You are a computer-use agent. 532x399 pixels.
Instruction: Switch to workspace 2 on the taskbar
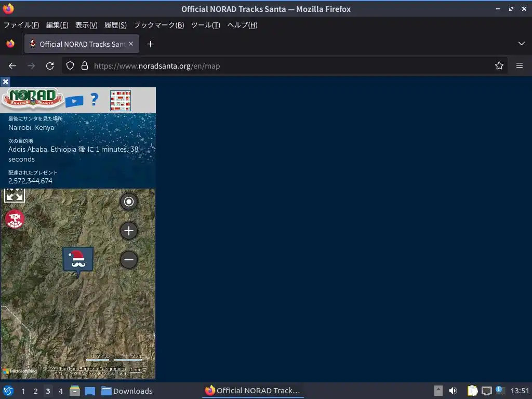pyautogui.click(x=36, y=391)
